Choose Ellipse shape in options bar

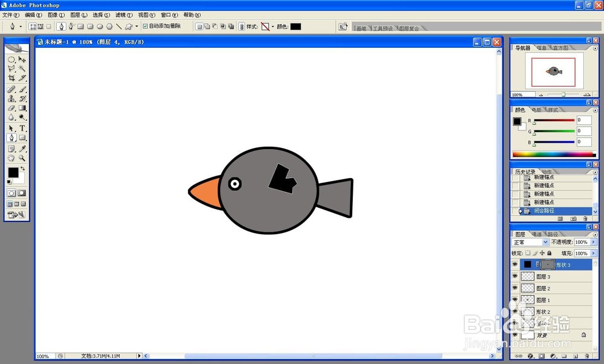(x=100, y=27)
